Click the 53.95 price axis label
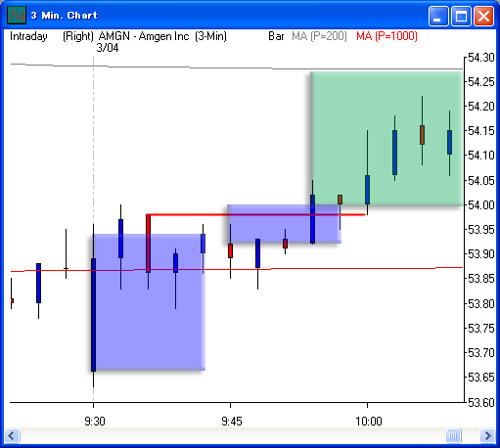 481,230
